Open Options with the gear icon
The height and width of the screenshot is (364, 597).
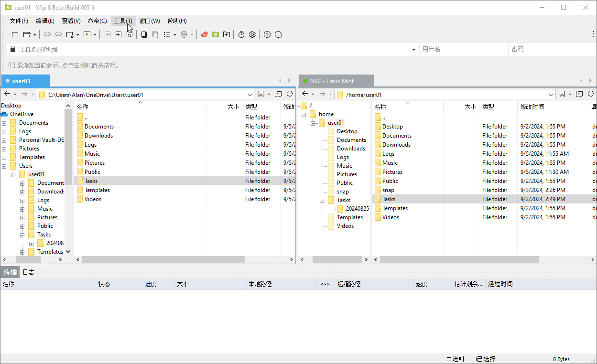click(x=252, y=34)
